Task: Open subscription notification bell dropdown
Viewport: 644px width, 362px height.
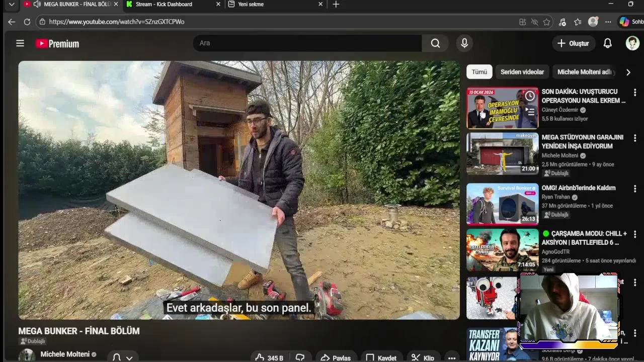Action: point(122,357)
